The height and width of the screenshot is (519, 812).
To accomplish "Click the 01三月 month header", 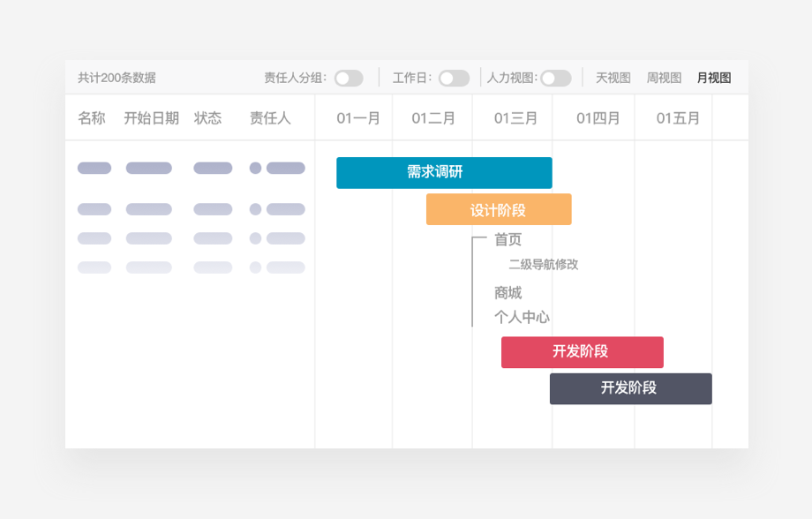I will tap(515, 118).
